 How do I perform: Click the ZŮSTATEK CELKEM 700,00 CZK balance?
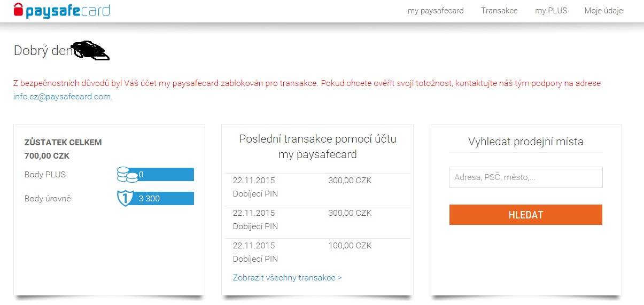(63, 149)
